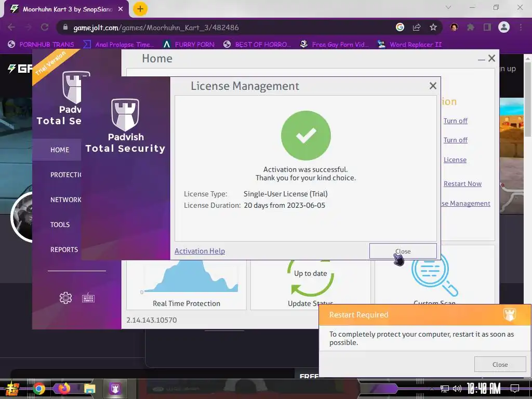
Task: Select HOME in Padvish sidebar
Action: coord(57,150)
